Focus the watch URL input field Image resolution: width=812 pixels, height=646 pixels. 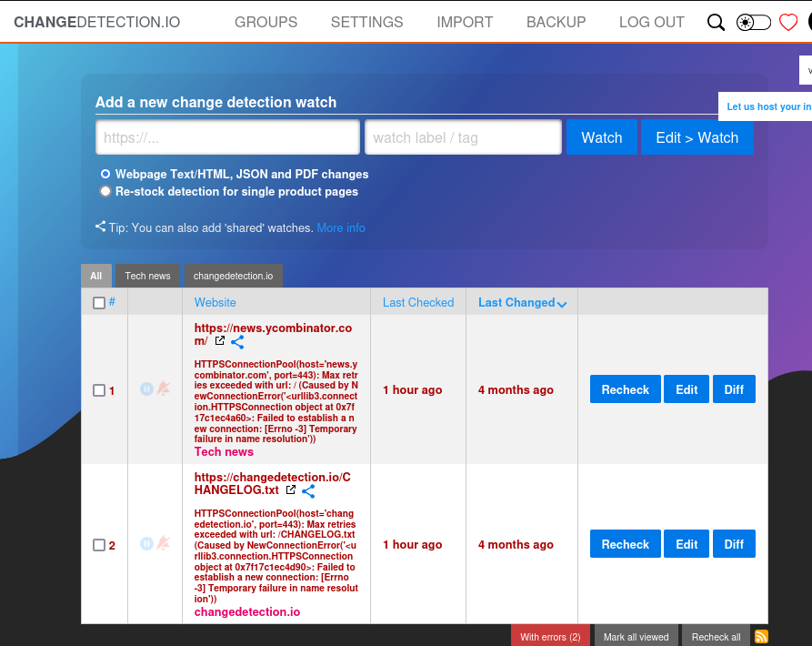227,137
